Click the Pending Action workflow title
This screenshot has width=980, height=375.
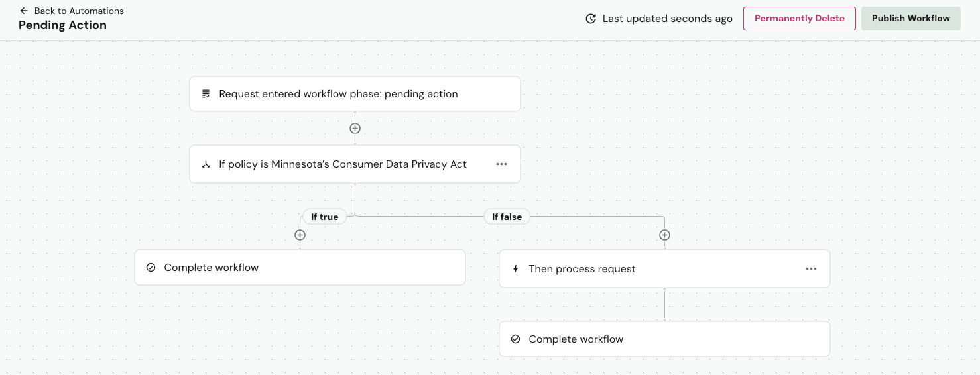(x=62, y=25)
